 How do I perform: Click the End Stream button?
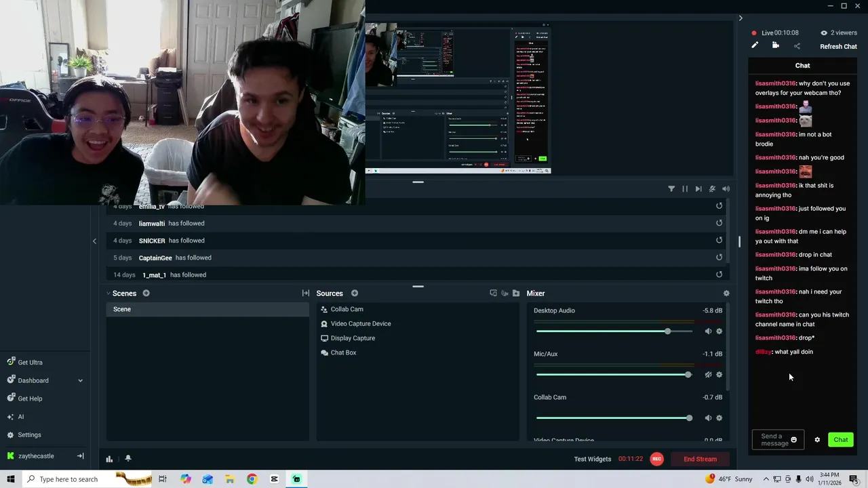(x=700, y=459)
